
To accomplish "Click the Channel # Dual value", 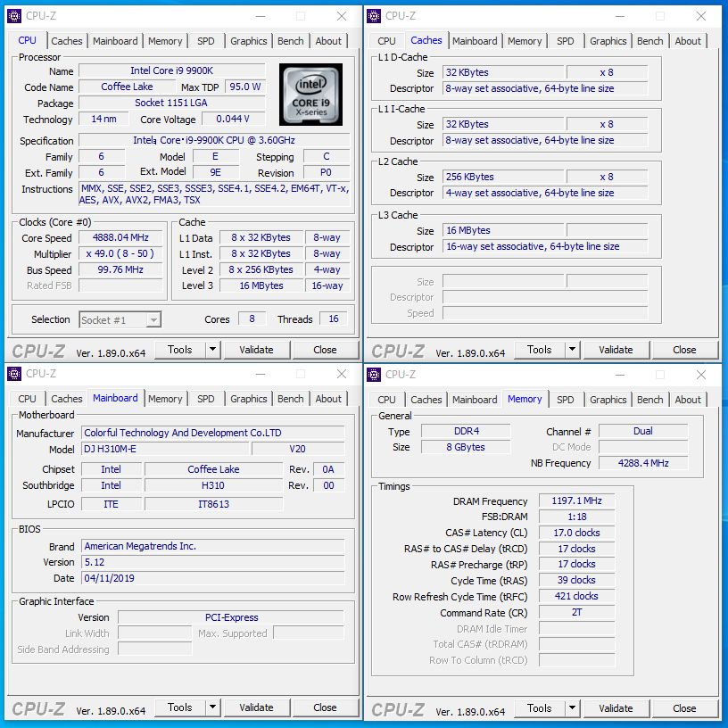I will coord(643,431).
